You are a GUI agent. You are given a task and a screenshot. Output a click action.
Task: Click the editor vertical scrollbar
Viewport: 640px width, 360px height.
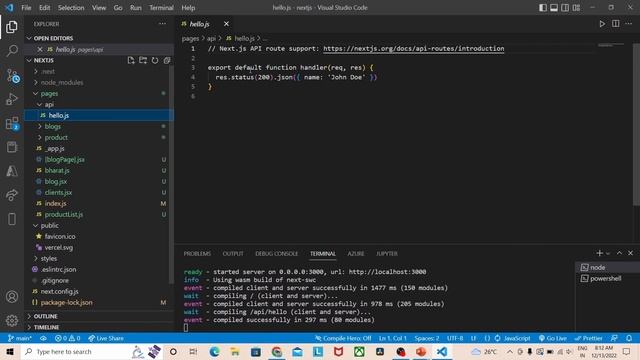pyautogui.click(x=636, y=124)
